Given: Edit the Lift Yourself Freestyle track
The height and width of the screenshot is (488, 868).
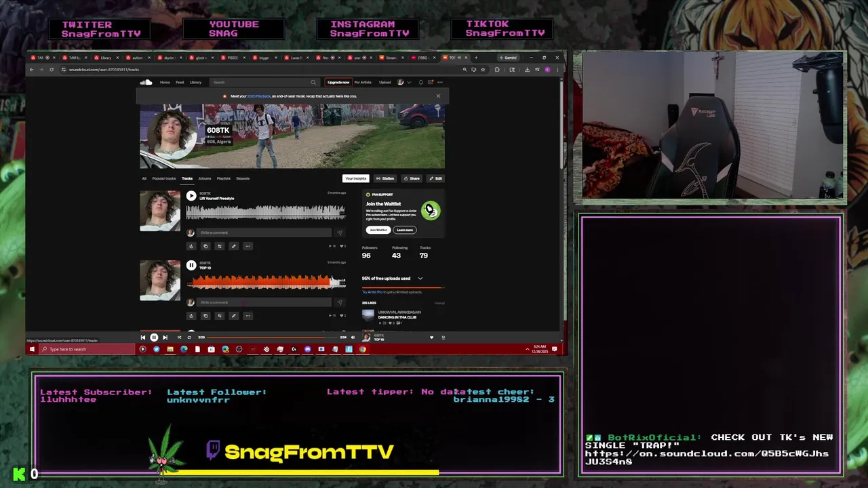Looking at the screenshot, I should tap(234, 246).
